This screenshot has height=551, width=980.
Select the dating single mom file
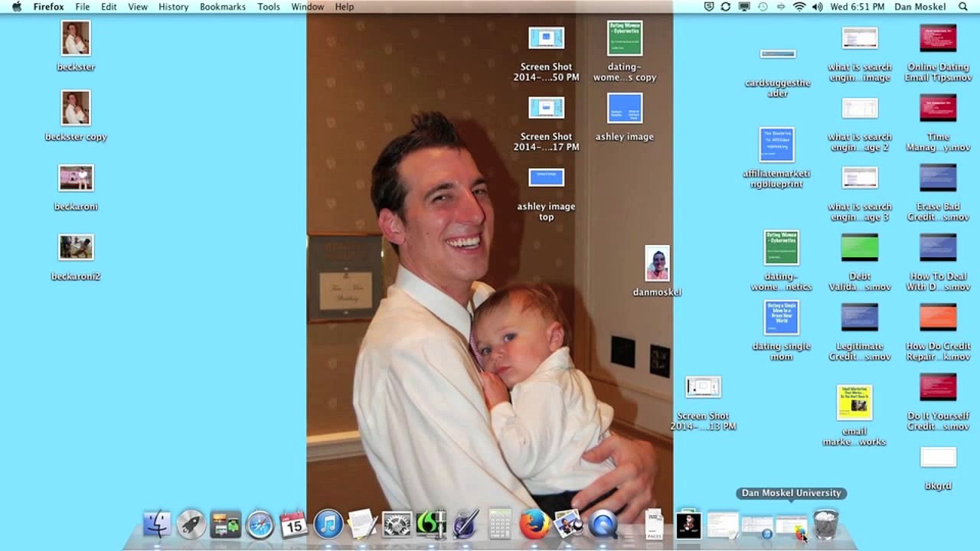click(782, 318)
